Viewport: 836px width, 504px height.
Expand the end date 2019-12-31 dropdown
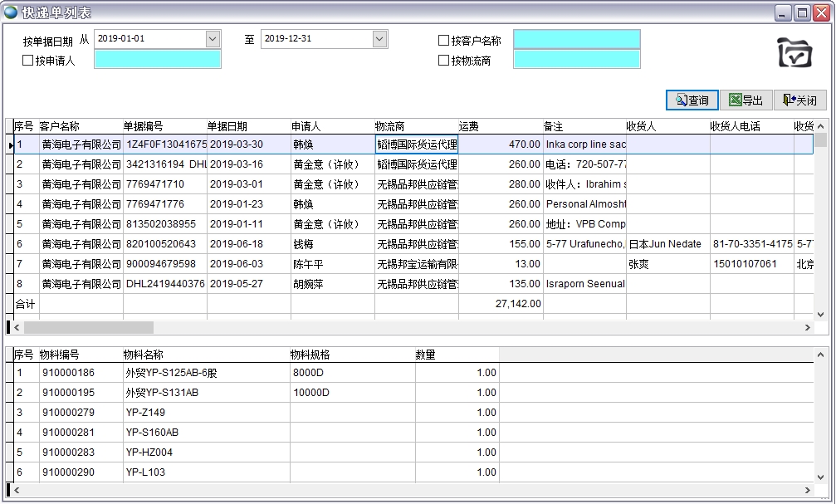pos(379,39)
